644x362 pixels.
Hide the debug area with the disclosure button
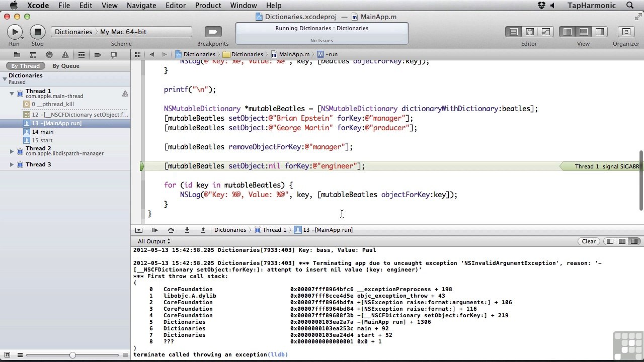[139, 230]
